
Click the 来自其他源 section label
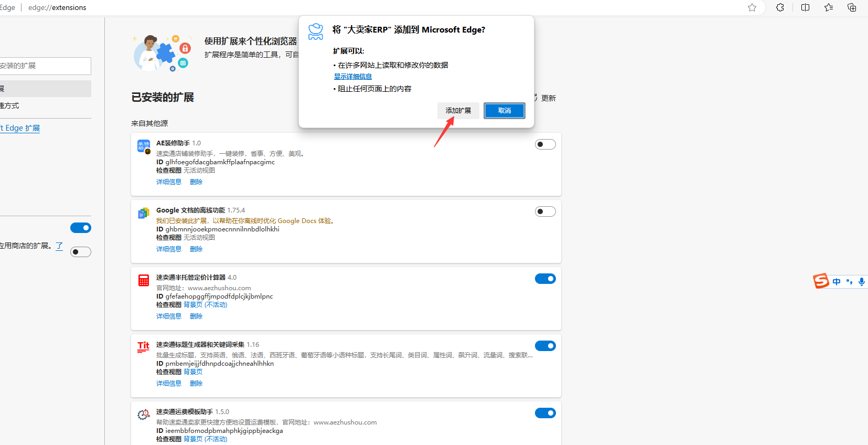pyautogui.click(x=149, y=123)
